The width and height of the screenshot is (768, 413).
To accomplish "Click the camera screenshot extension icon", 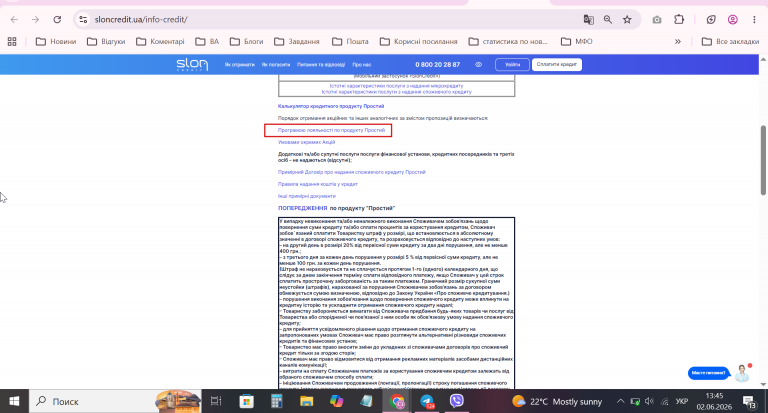I will coord(657,20).
